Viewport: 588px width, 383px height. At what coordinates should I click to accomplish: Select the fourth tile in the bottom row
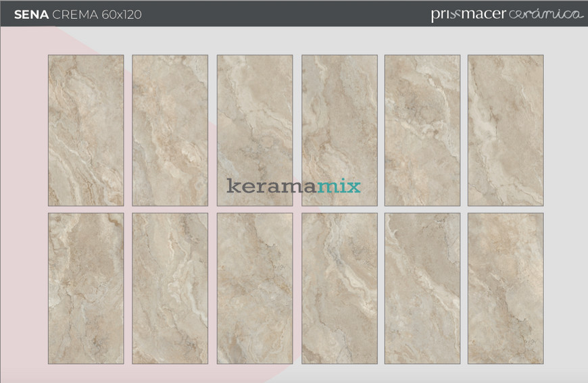click(x=339, y=288)
